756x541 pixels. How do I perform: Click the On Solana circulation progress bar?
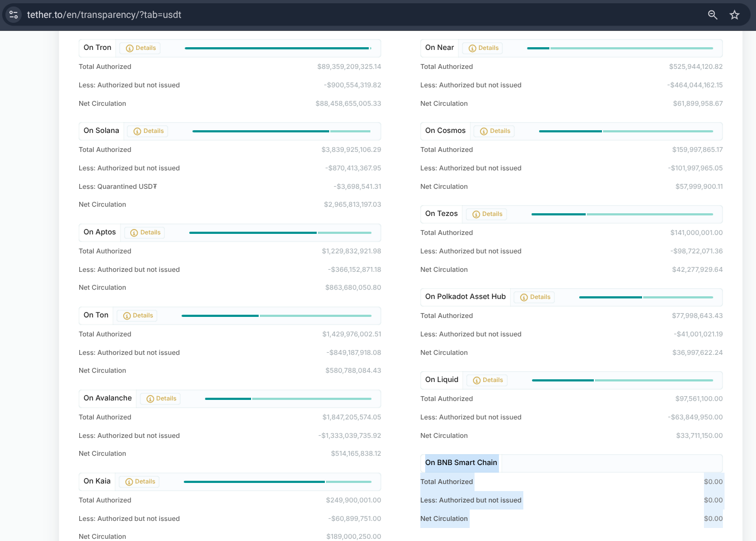click(281, 131)
